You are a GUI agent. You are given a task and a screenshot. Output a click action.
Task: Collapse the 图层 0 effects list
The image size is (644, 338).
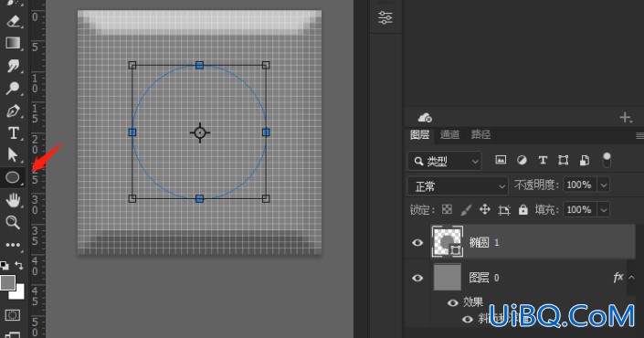pos(632,278)
